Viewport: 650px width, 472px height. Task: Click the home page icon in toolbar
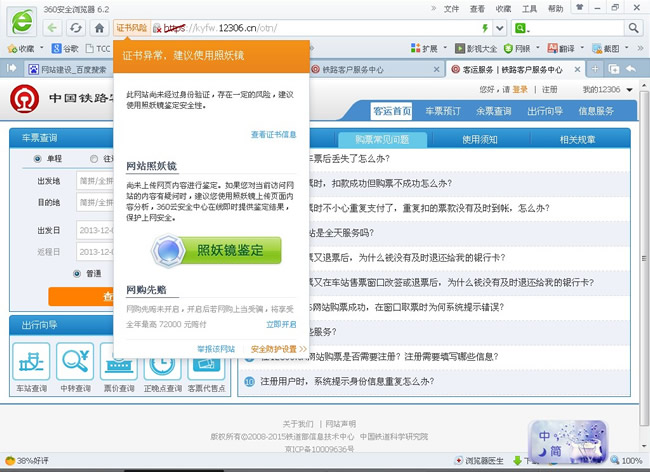[99, 28]
